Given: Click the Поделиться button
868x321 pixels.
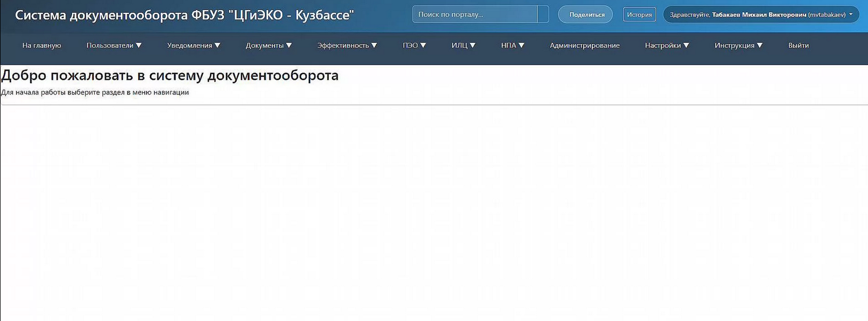Looking at the screenshot, I should pos(585,14).
